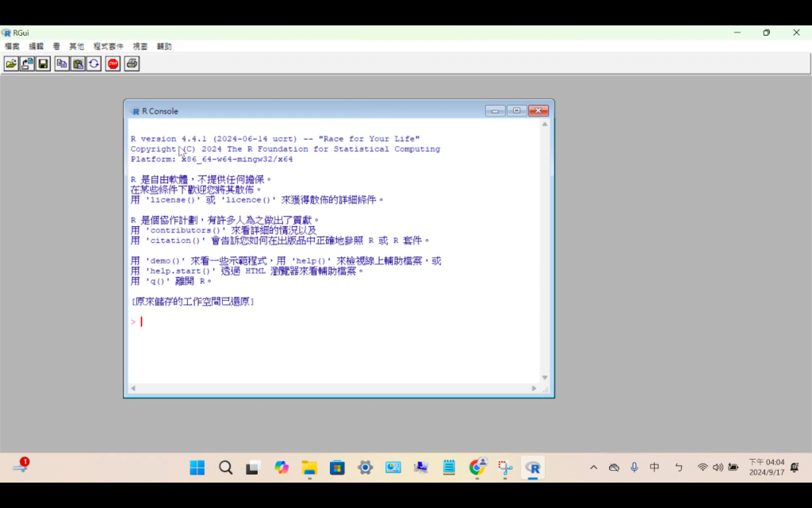Launch Copilot from the taskbar
The width and height of the screenshot is (812, 508).
pyautogui.click(x=282, y=468)
